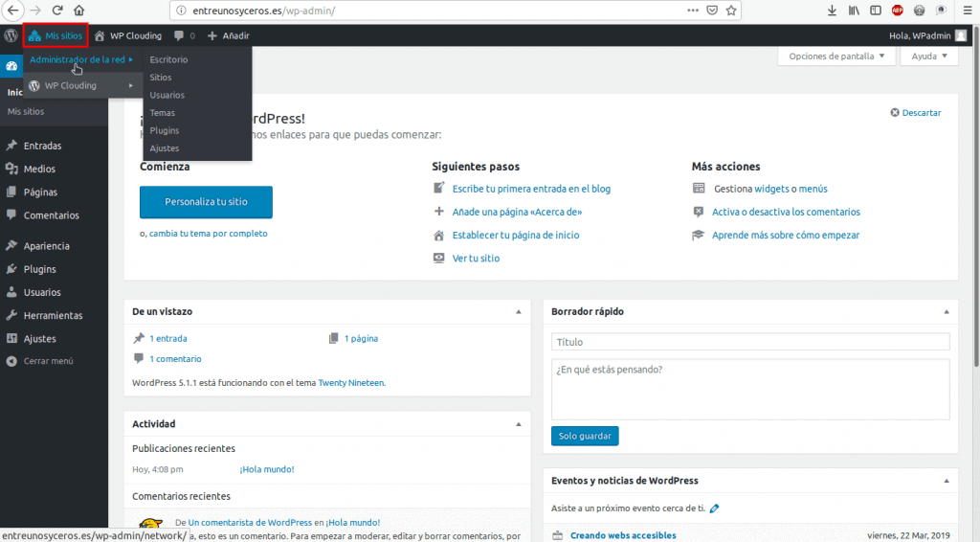Click the dashboard gauge icon in sidebar
Screen dimensions: 980x542
11,66
